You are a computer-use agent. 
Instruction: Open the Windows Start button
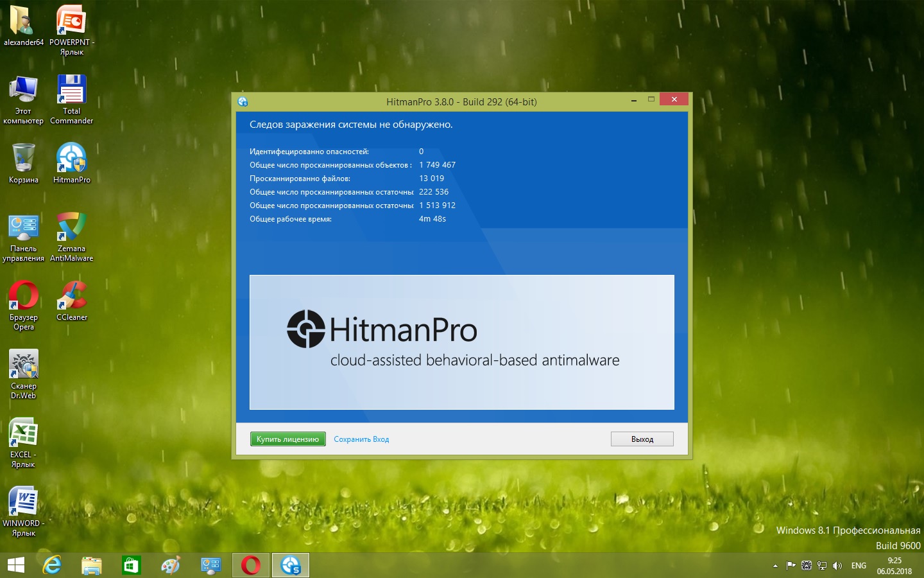click(15, 565)
